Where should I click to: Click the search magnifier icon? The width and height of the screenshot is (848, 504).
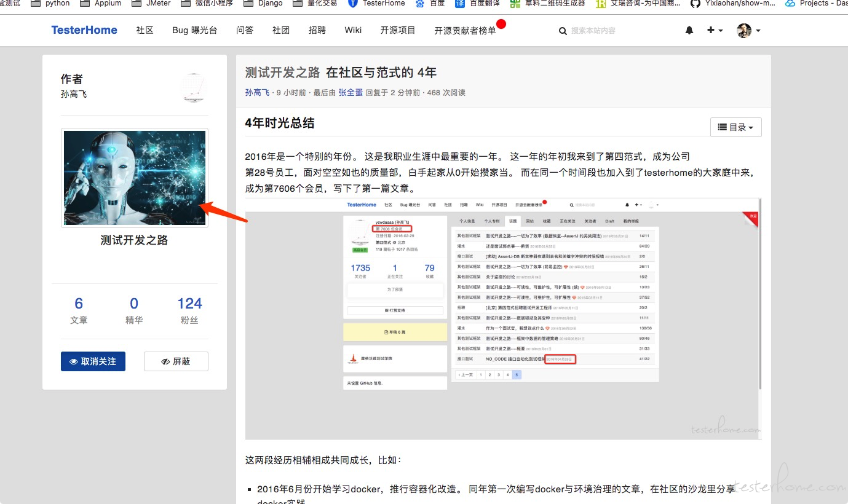[563, 31]
